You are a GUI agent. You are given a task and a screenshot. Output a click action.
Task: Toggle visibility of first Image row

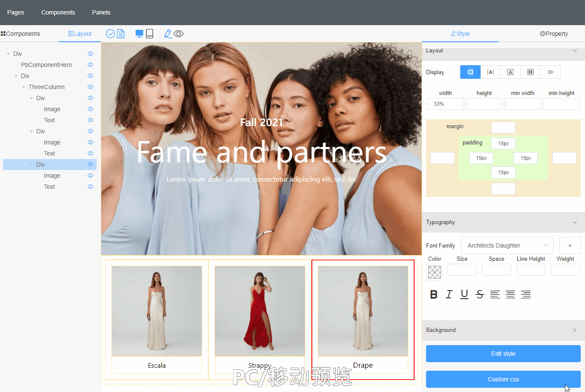(x=90, y=109)
